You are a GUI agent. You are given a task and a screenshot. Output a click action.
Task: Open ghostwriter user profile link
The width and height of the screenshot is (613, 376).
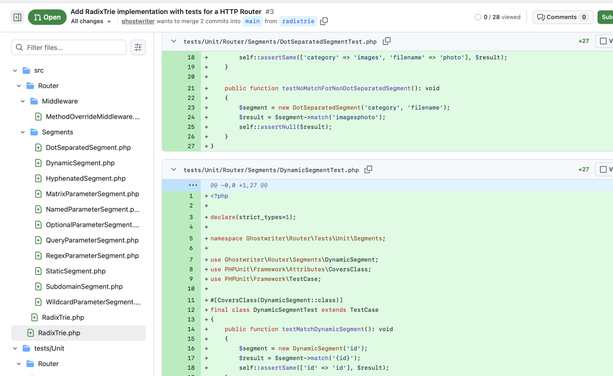[x=138, y=21]
